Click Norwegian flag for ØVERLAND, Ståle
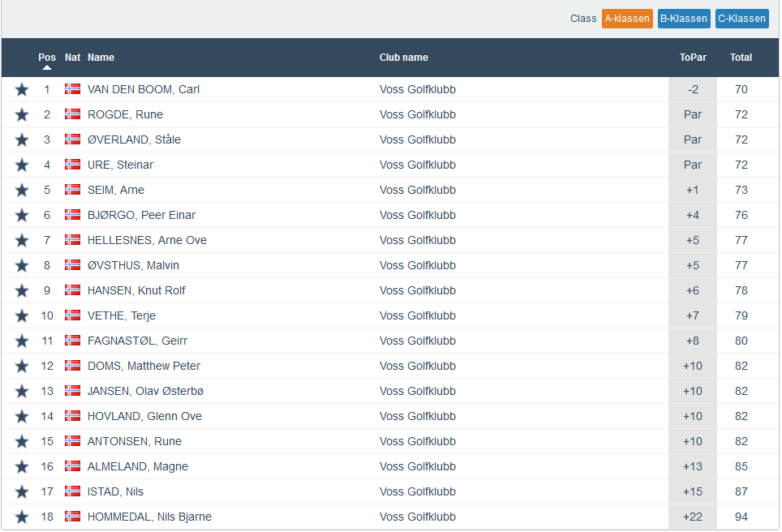This screenshot has width=782, height=532. [x=72, y=139]
